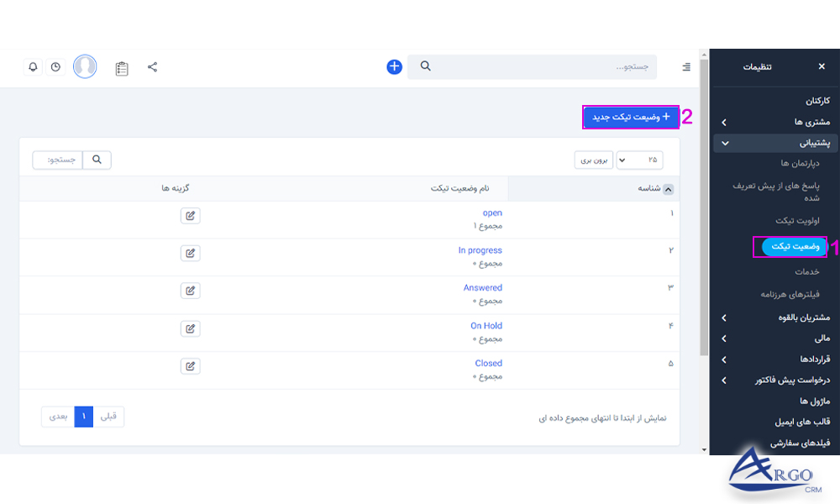Viewport: 840px width, 504px height.
Task: Open the notifications bell icon
Action: tap(32, 66)
